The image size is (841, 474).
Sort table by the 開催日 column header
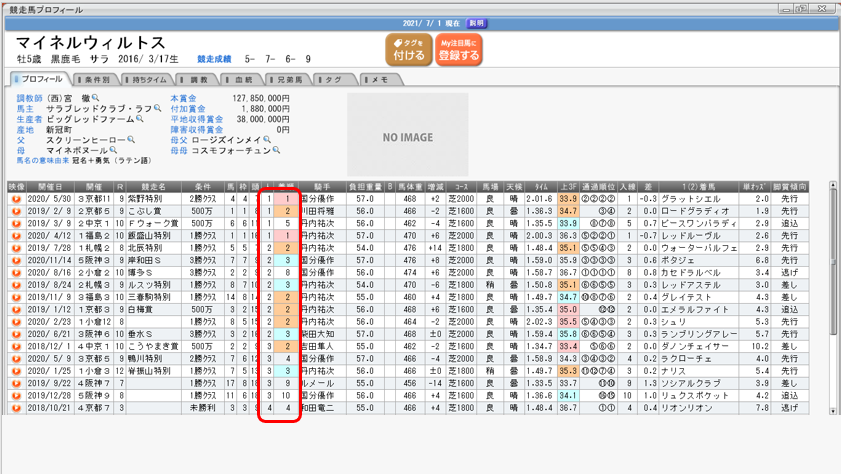click(50, 187)
